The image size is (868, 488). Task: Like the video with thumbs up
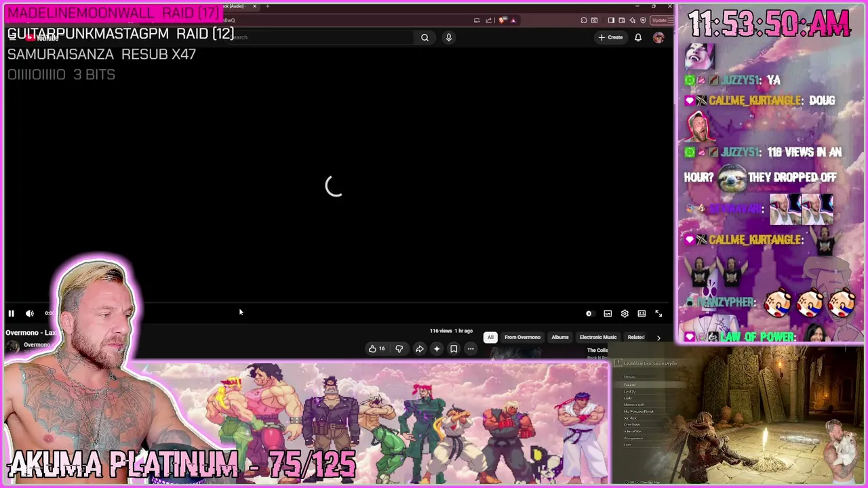click(376, 348)
